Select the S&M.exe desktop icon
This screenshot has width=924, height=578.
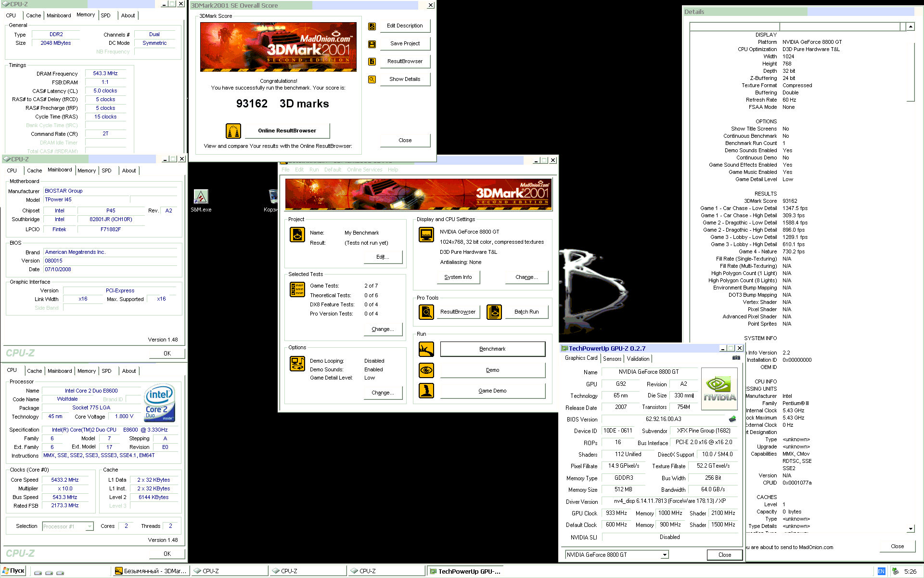[201, 201]
